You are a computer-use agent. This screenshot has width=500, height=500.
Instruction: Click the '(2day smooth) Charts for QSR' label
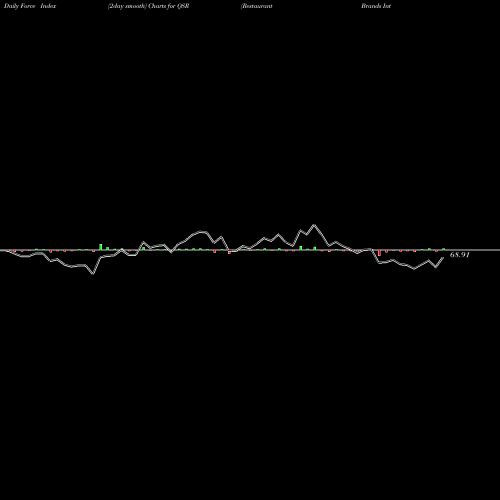coord(148,6)
